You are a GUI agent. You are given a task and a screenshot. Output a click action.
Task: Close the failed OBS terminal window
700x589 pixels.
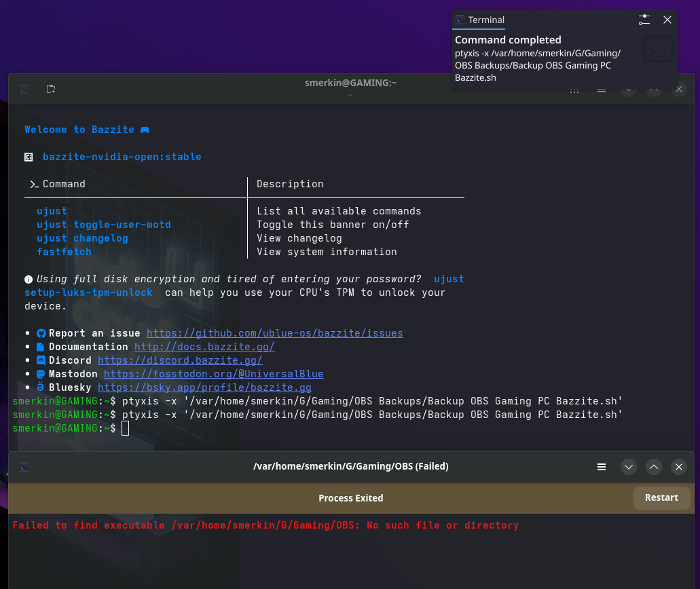(x=678, y=467)
